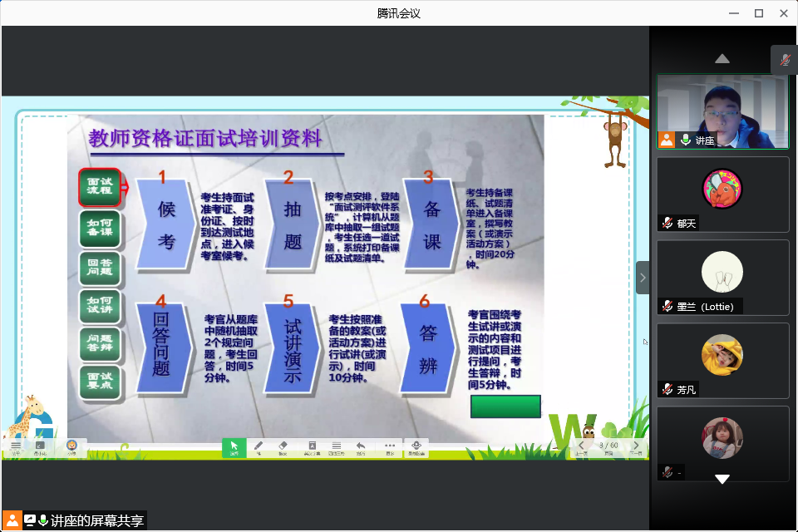Open the hamburger menu at bottom left
The height and width of the screenshot is (532, 798).
pyautogui.click(x=15, y=447)
